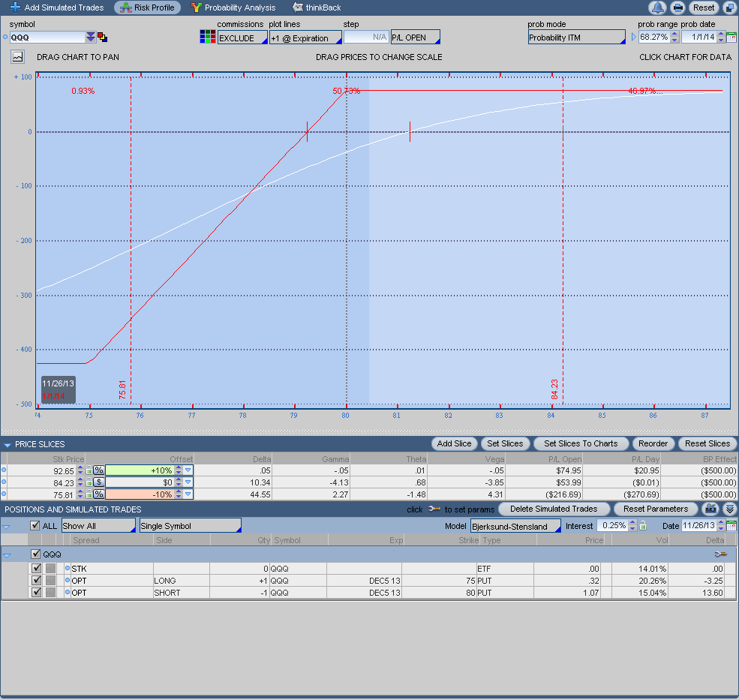Screen dimensions: 739x700
Task: Click the Reset Slices button
Action: click(707, 443)
